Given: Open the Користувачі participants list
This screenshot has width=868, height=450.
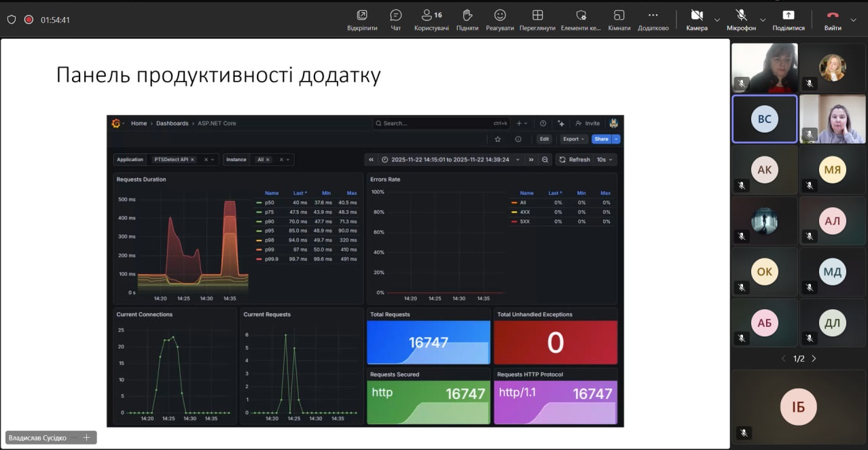Looking at the screenshot, I should pos(431,16).
